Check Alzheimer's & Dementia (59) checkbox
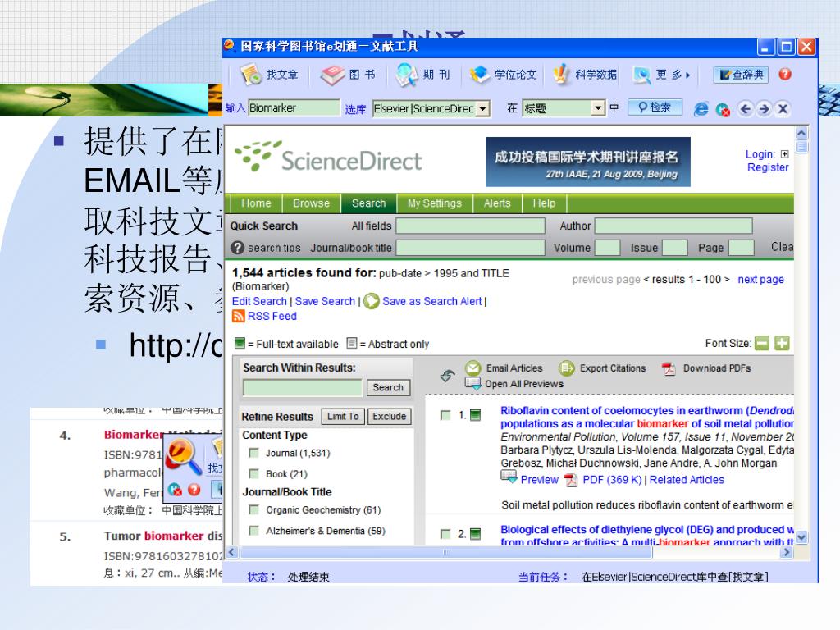 pyautogui.click(x=254, y=531)
